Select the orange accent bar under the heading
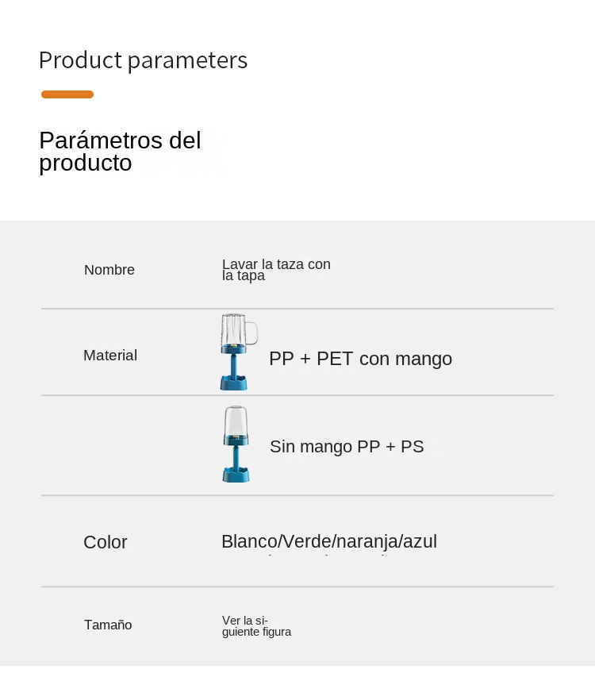595x700 pixels. coord(67,94)
